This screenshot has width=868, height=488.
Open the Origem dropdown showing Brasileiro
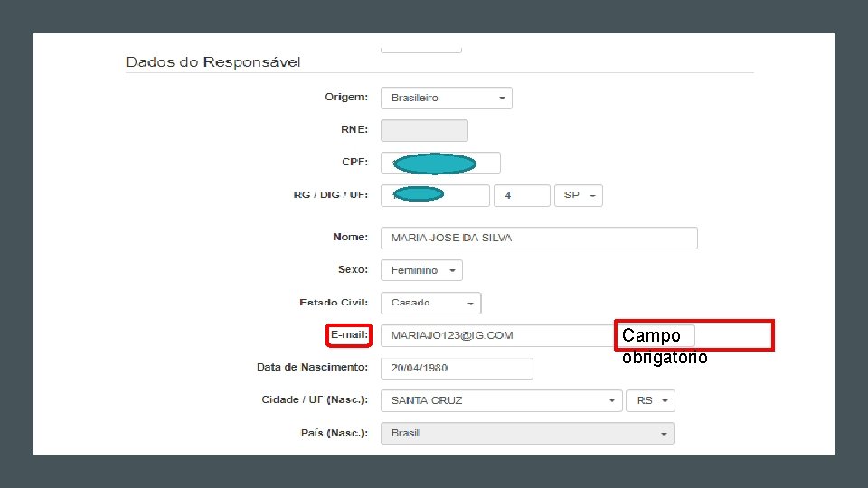pyautogui.click(x=446, y=98)
